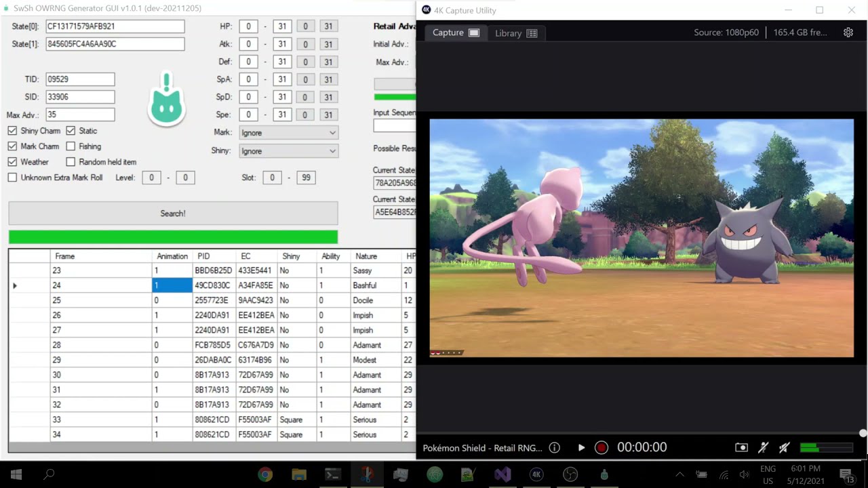Open Visual Studio from the taskbar

point(502,474)
